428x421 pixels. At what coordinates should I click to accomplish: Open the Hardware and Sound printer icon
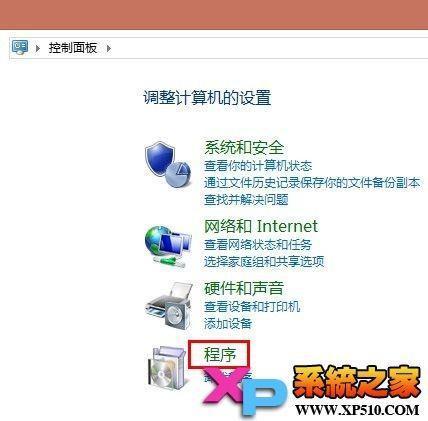169,306
